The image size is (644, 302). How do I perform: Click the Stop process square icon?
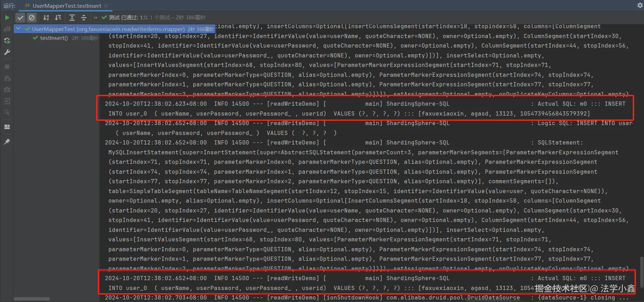pos(7,67)
